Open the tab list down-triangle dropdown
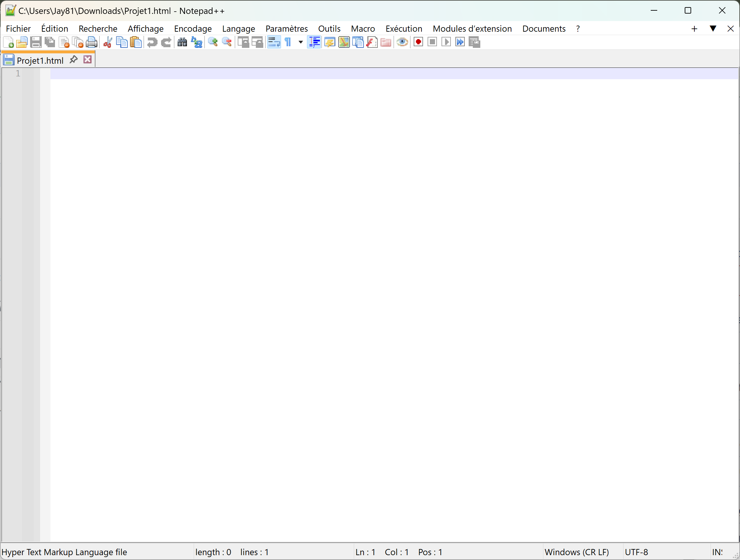The image size is (740, 560). 713,29
